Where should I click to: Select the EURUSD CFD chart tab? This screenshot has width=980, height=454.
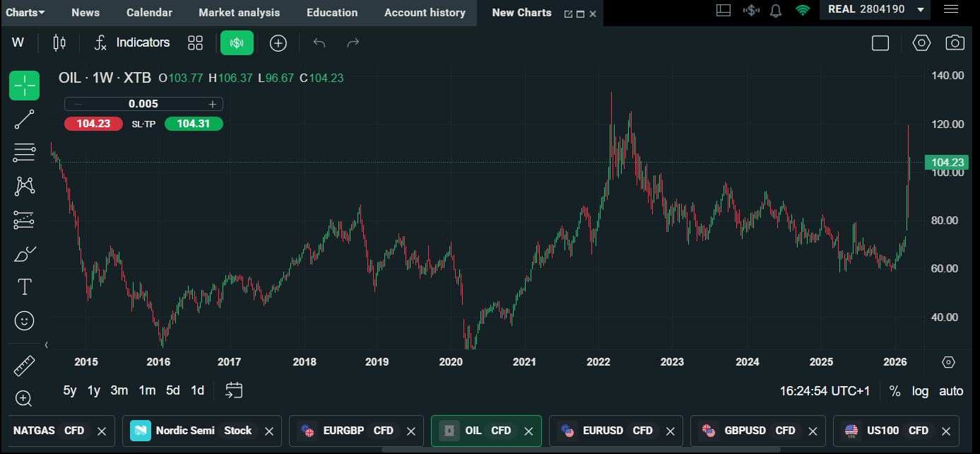coord(613,431)
